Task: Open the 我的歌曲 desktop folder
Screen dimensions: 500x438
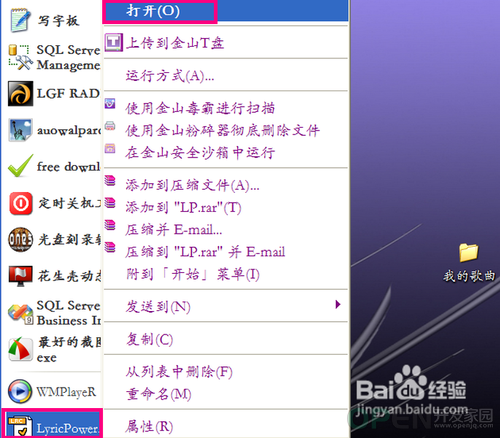Action: (x=469, y=263)
